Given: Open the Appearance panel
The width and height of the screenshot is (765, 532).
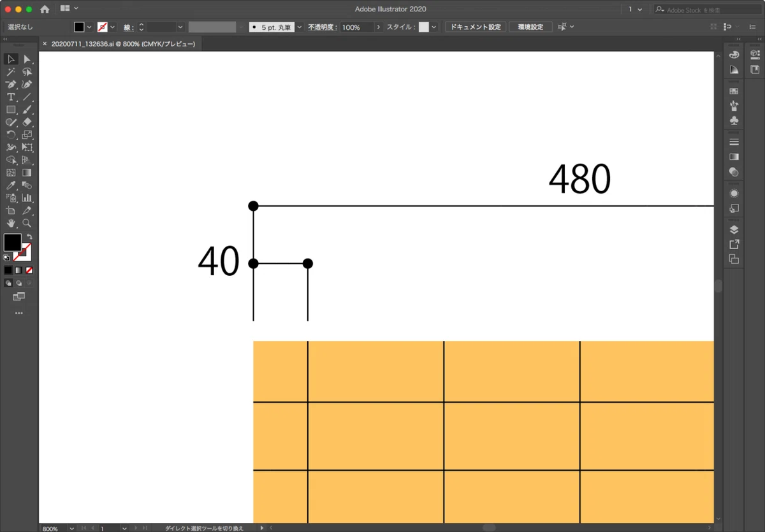Looking at the screenshot, I should point(734,193).
